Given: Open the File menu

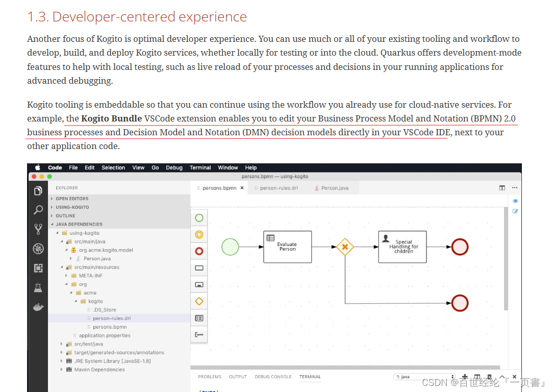Looking at the screenshot, I should click(x=73, y=167).
